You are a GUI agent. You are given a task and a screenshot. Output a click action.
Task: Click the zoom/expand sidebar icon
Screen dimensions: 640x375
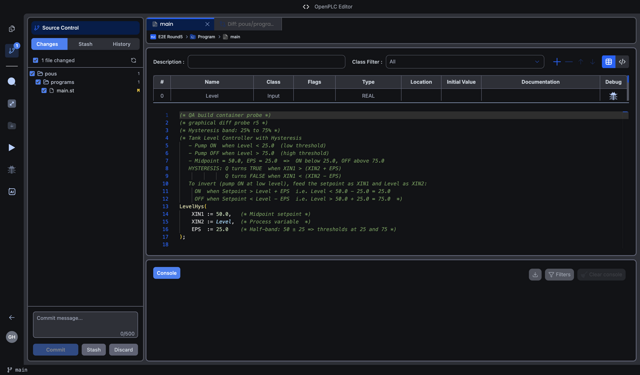coord(11,104)
